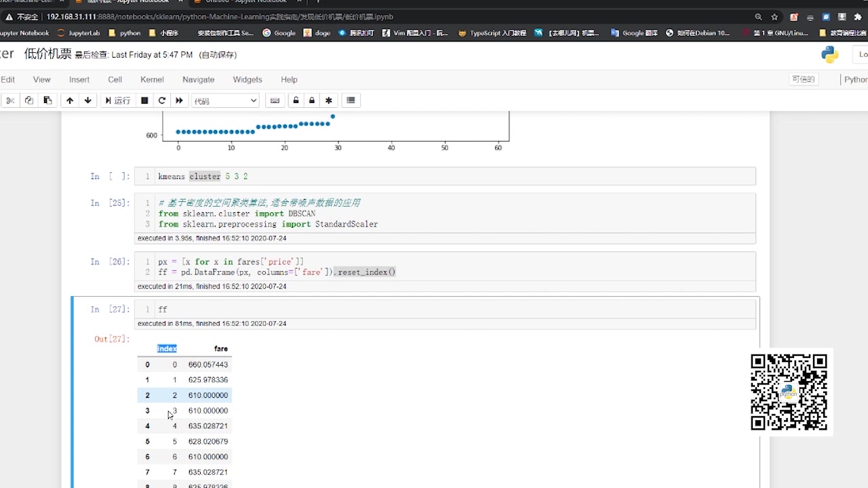868x488 pixels.
Task: Restart kernel and run all icon
Action: [x=179, y=100]
